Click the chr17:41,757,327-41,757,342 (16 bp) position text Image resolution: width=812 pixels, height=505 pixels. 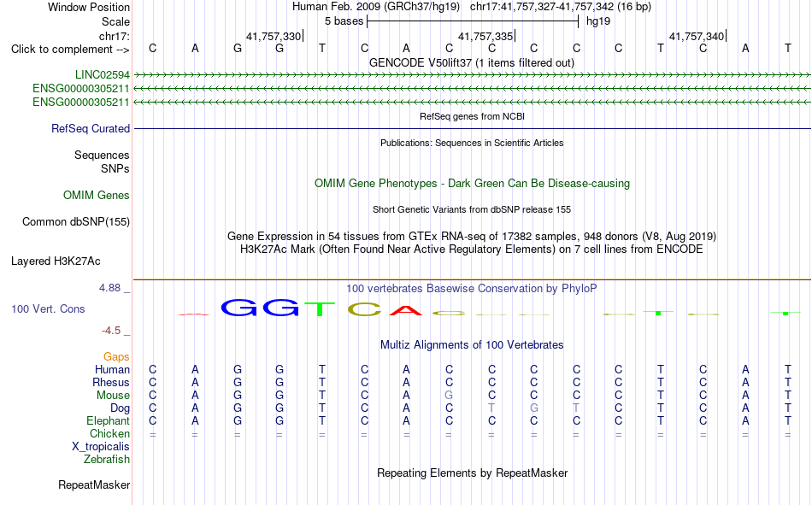click(561, 7)
